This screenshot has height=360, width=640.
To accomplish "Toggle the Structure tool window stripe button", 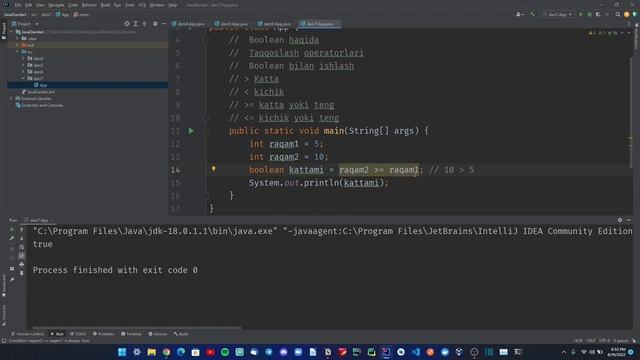I will coord(4,314).
